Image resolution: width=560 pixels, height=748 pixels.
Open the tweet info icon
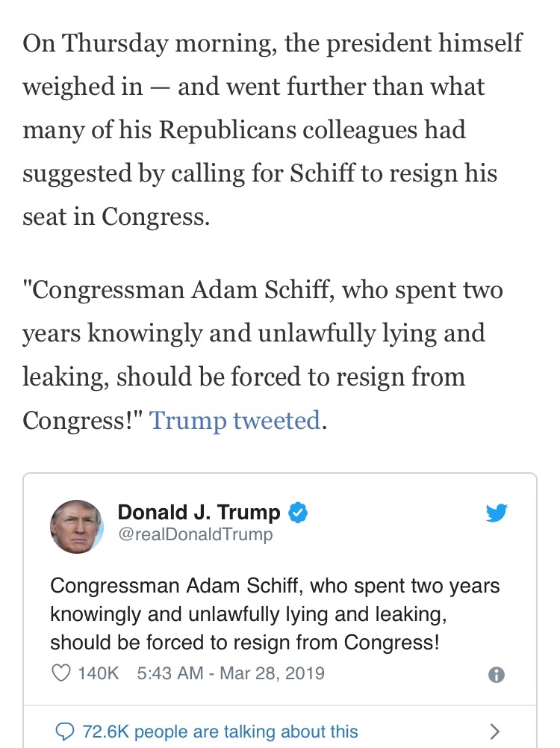point(497,674)
